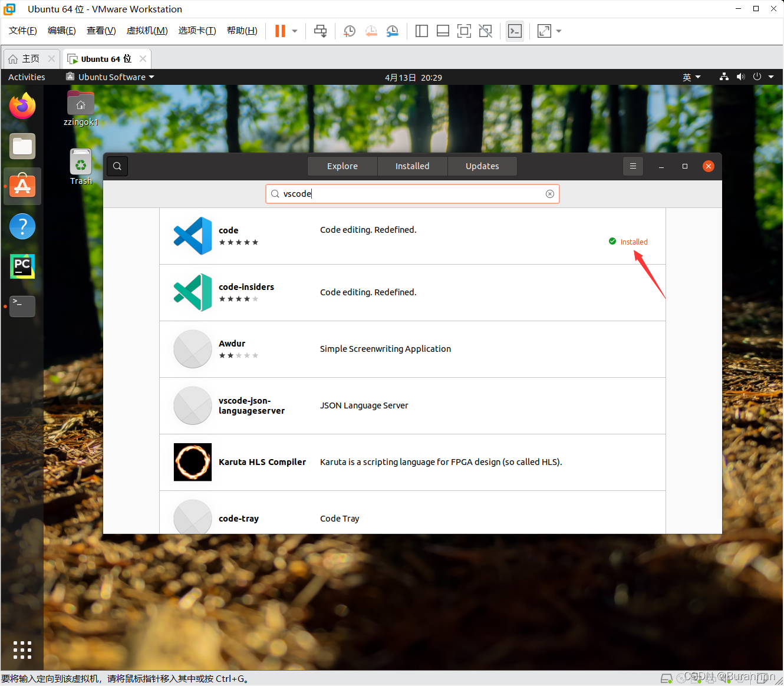Screen dimensions: 784x686
Task: Open the Trash desktop icon
Action: (x=81, y=167)
